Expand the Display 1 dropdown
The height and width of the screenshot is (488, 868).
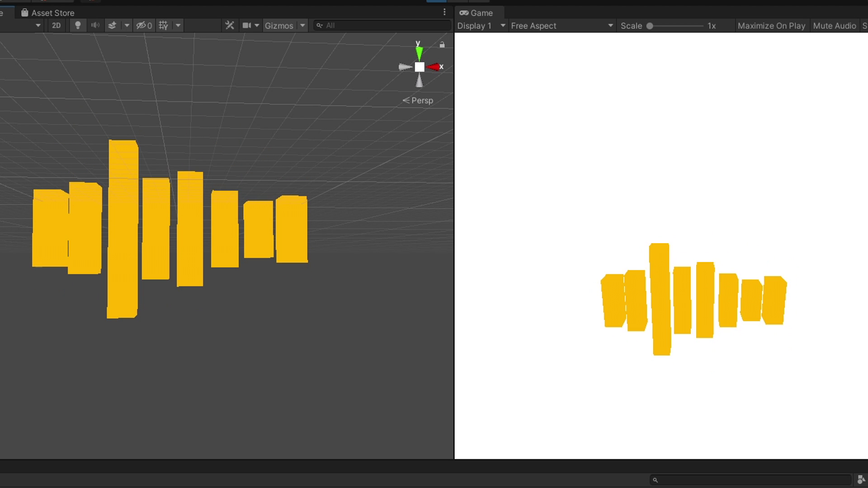coord(481,25)
